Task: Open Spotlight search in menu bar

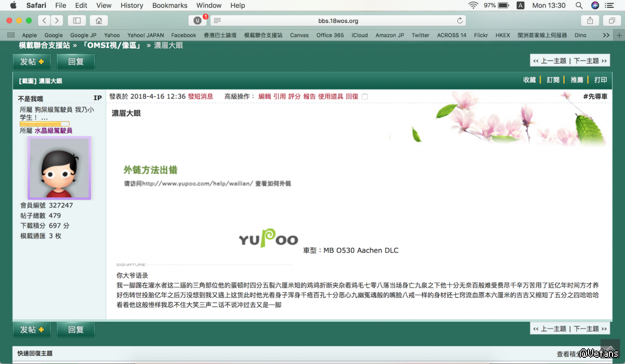Action: pos(579,5)
